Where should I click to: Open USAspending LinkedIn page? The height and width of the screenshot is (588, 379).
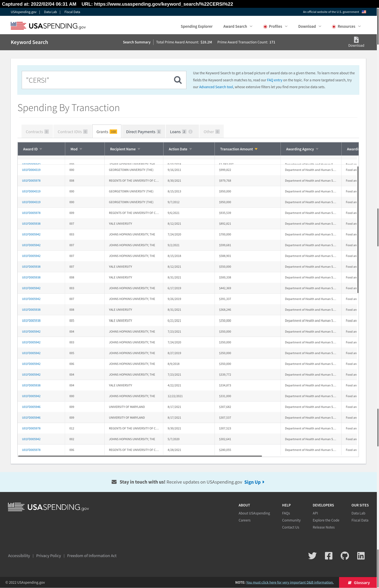coord(361,556)
